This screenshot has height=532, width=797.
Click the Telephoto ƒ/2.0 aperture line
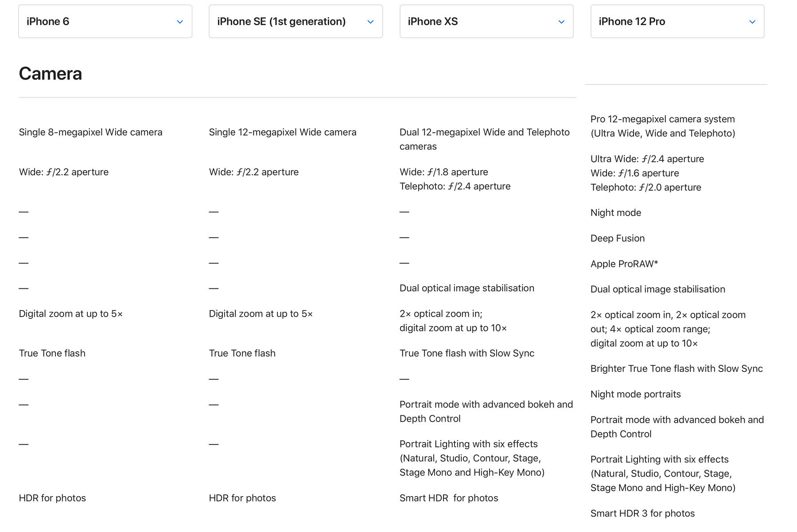point(645,187)
